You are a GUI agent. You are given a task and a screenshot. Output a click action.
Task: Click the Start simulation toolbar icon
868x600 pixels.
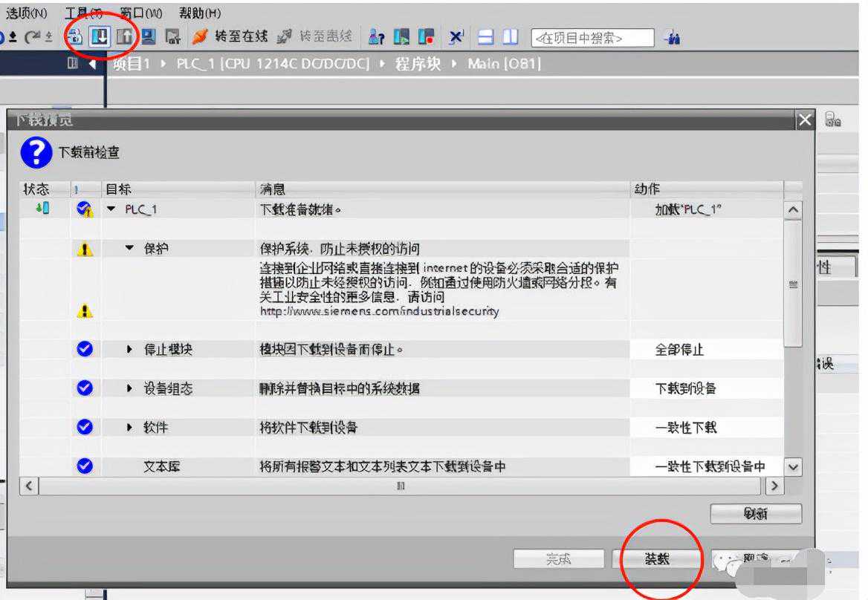pyautogui.click(x=149, y=36)
